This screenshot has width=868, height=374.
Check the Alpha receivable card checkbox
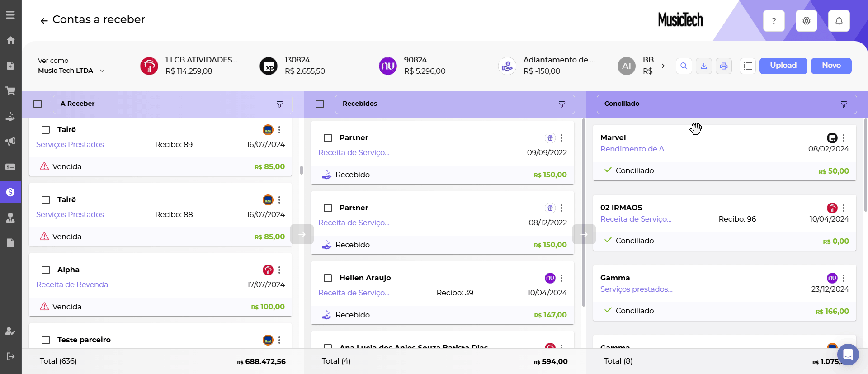46,270
